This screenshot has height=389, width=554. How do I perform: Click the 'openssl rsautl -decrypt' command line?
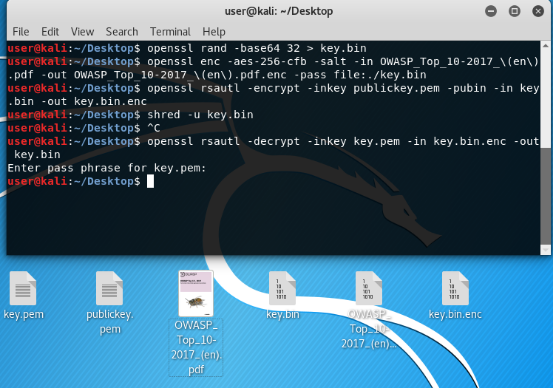coord(273,148)
